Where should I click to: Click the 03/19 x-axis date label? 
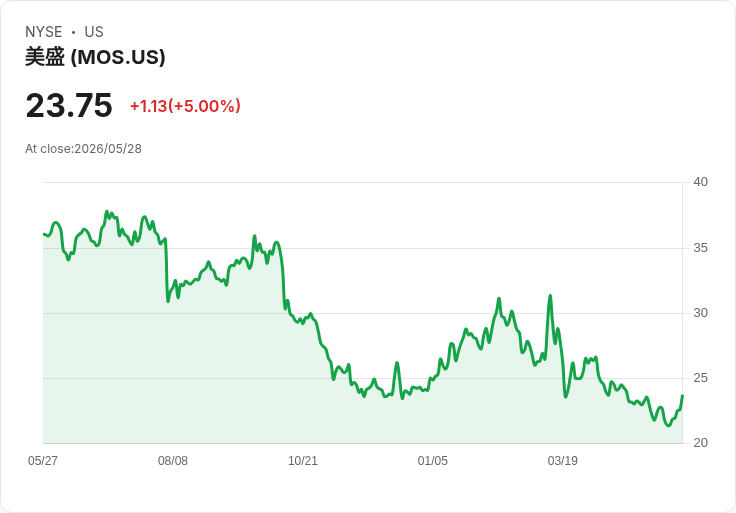pyautogui.click(x=562, y=460)
